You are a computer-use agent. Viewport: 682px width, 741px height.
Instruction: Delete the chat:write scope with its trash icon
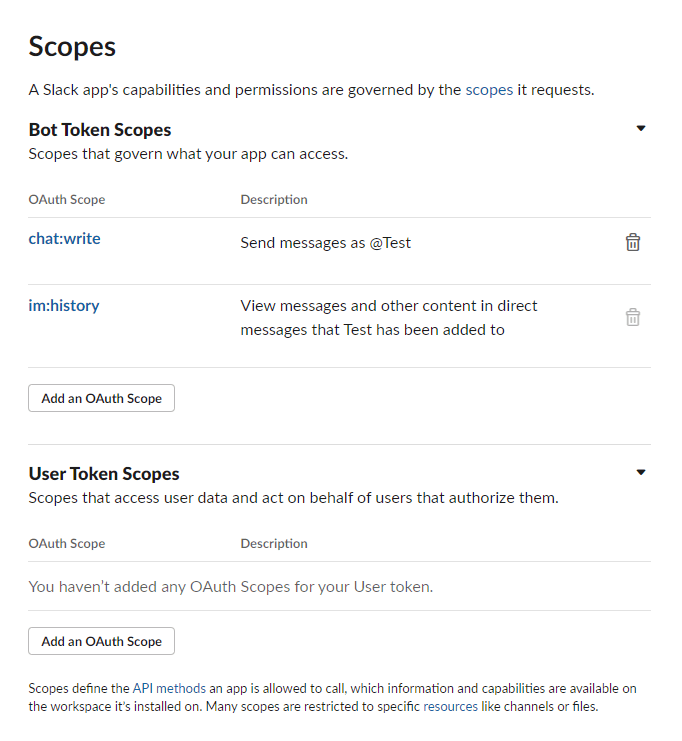[632, 242]
